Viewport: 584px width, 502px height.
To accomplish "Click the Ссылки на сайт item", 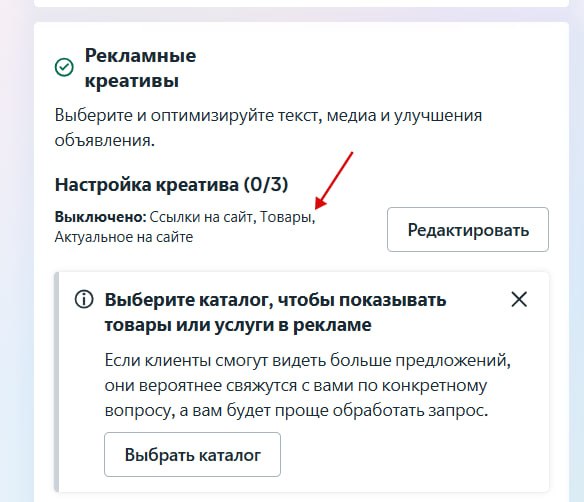I will (x=203, y=217).
